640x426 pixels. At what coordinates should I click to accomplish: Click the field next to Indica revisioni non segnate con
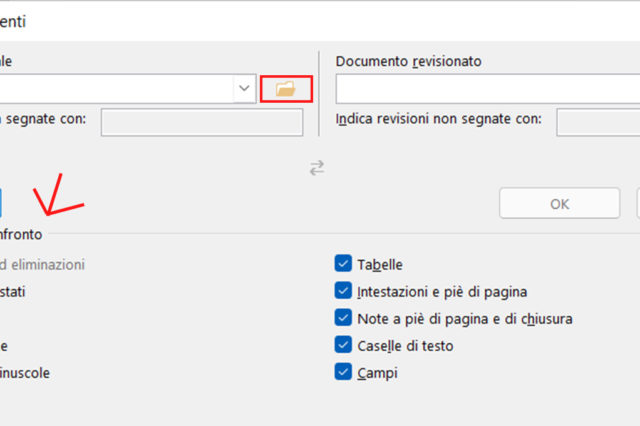click(598, 122)
